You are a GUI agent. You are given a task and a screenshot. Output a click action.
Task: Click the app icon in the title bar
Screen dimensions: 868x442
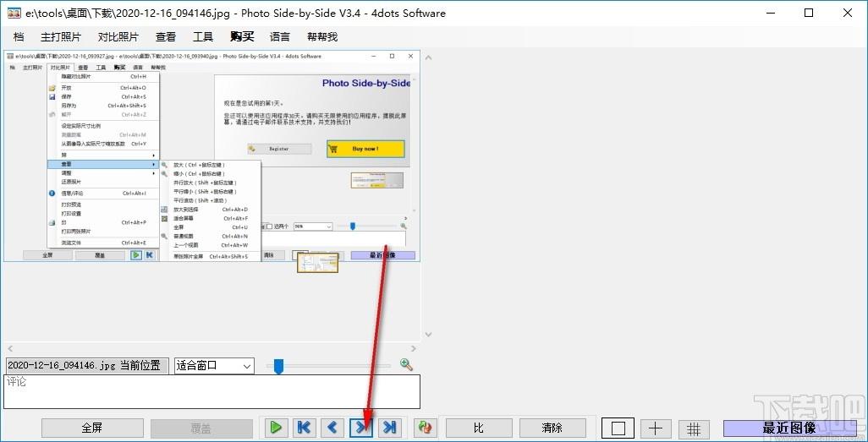click(x=14, y=13)
